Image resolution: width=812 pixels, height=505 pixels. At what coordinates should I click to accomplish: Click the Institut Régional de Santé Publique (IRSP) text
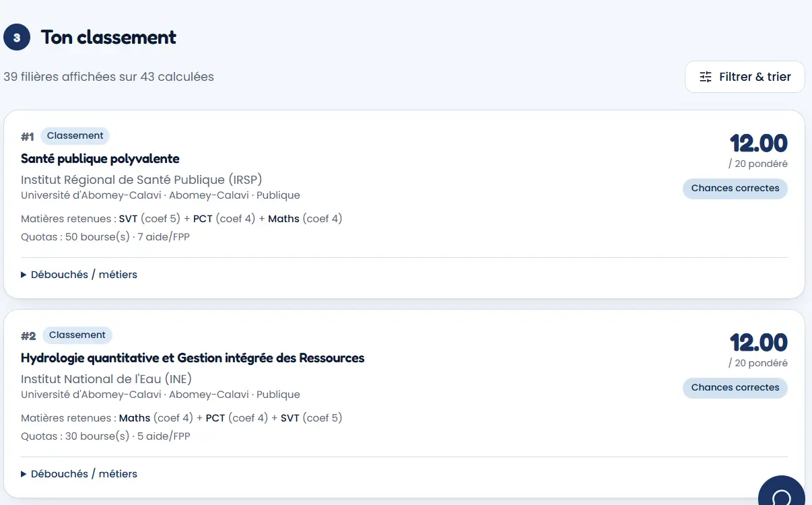point(141,180)
